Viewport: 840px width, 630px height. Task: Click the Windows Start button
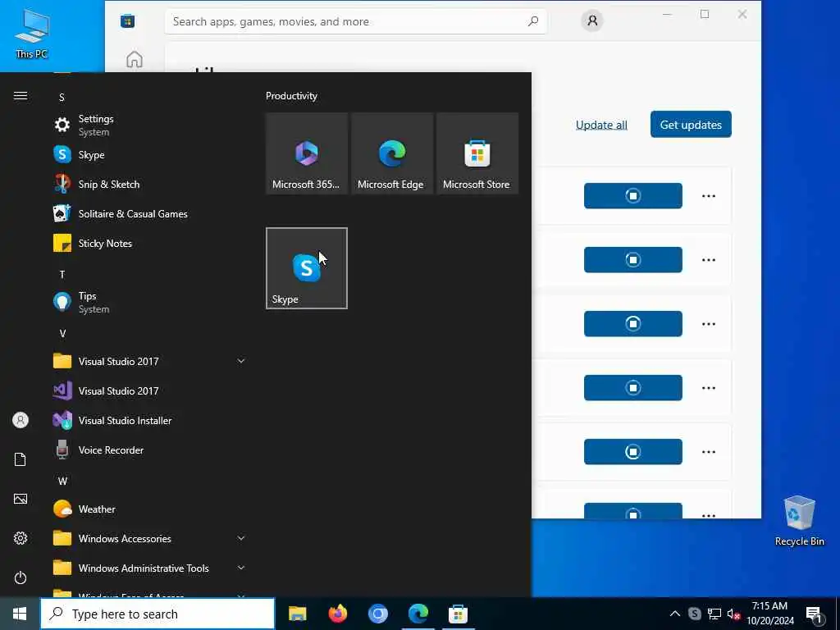click(x=20, y=614)
